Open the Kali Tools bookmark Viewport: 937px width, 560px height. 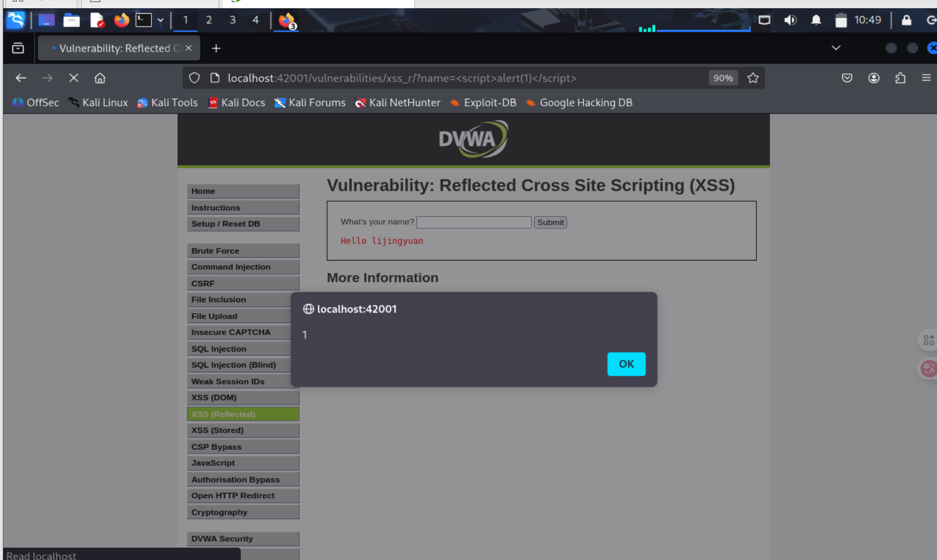pyautogui.click(x=167, y=103)
